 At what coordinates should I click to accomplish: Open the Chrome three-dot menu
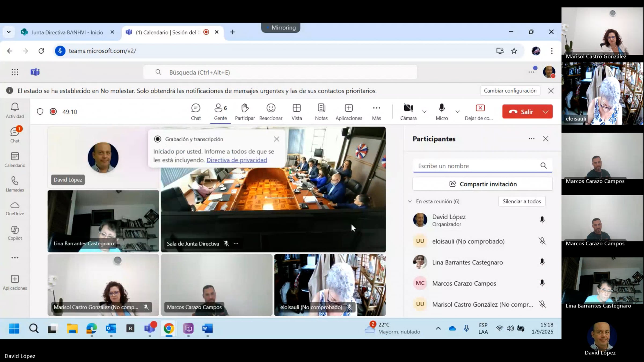(x=552, y=51)
